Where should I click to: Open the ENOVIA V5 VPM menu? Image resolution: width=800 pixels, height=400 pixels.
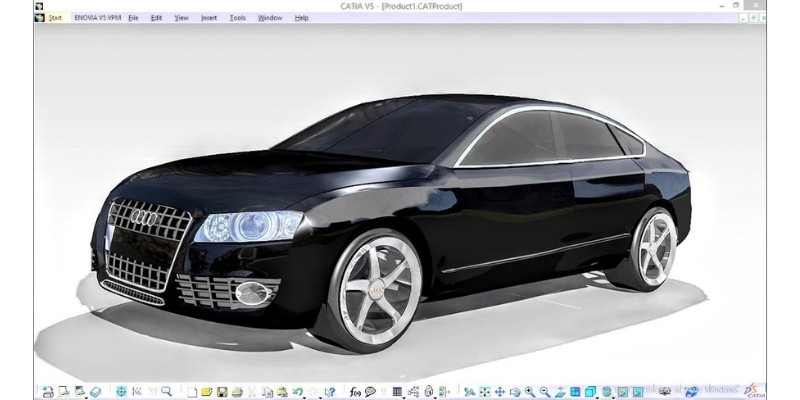coord(97,18)
